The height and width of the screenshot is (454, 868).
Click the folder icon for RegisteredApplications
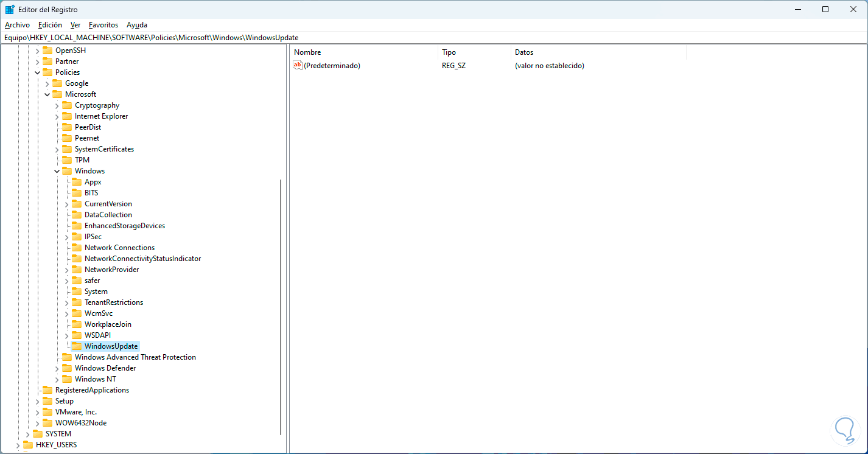[47, 390]
